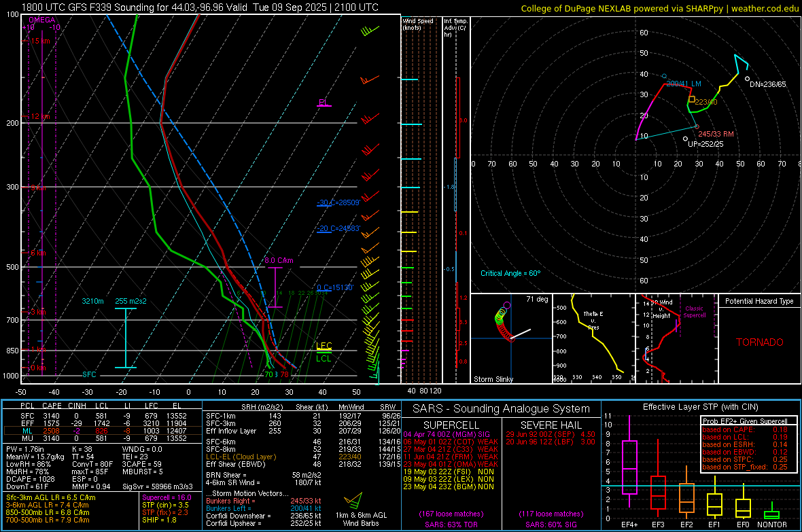The width and height of the screenshot is (802, 532).
Task: Click the Potential Hazard Type heading
Action: coord(759,301)
